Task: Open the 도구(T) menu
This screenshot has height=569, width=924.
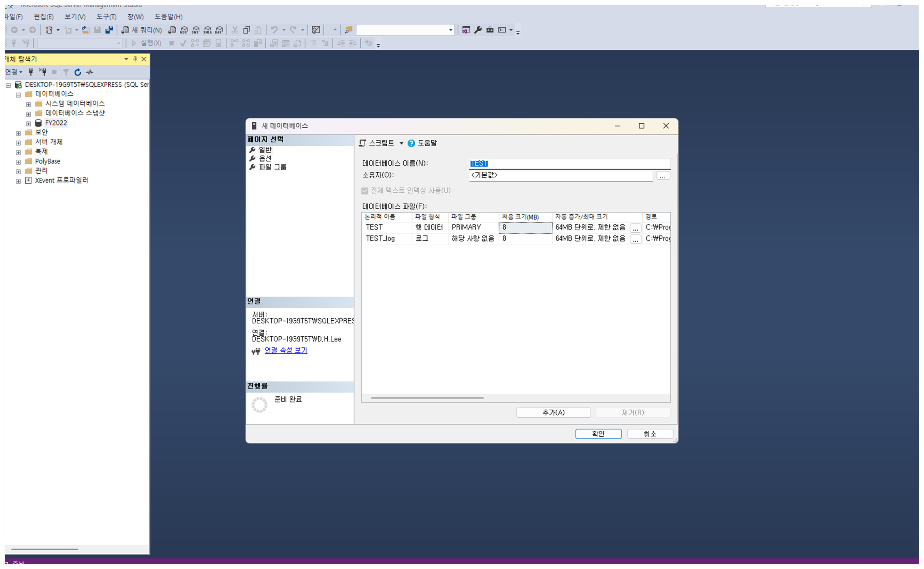Action: (106, 17)
